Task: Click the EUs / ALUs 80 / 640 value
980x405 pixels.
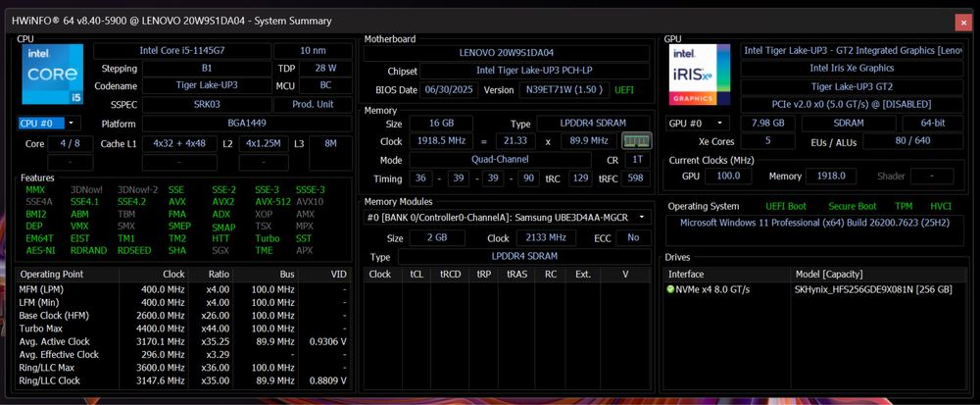Action: pyautogui.click(x=912, y=141)
